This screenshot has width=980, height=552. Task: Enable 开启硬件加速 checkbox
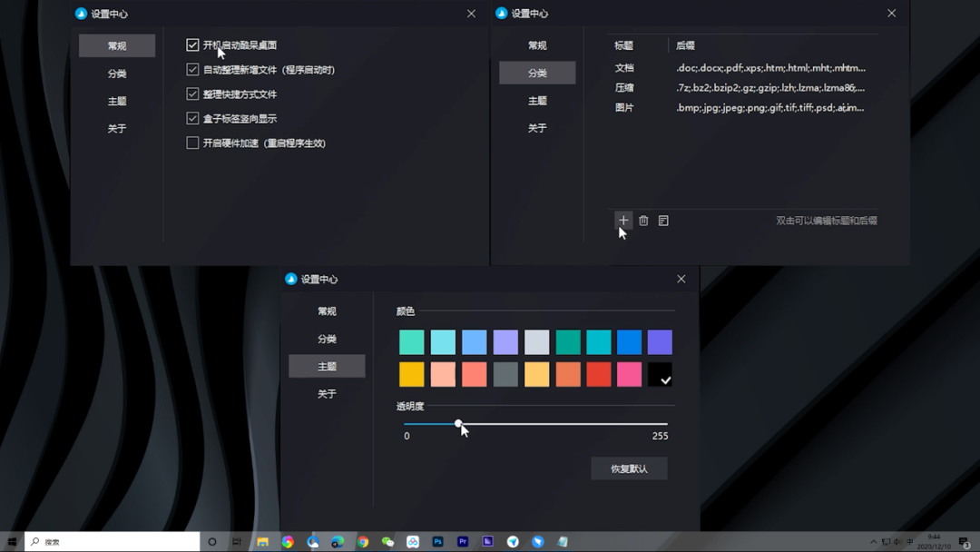[192, 143]
